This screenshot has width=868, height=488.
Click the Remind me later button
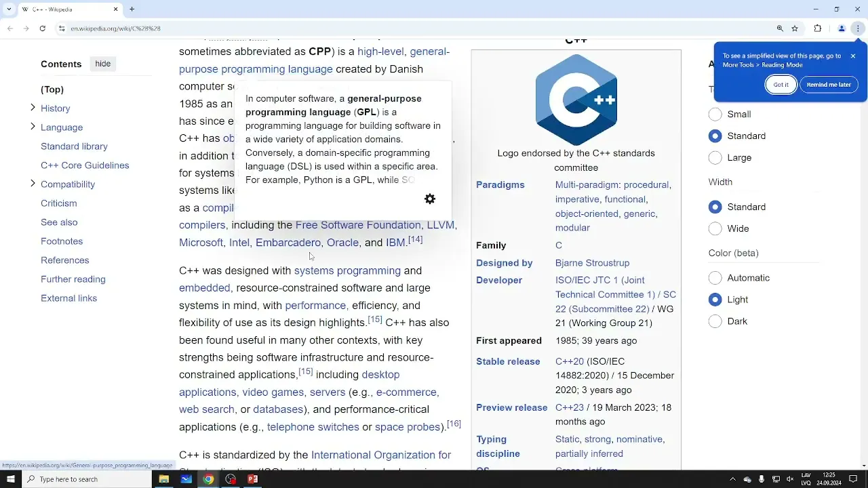[829, 85]
